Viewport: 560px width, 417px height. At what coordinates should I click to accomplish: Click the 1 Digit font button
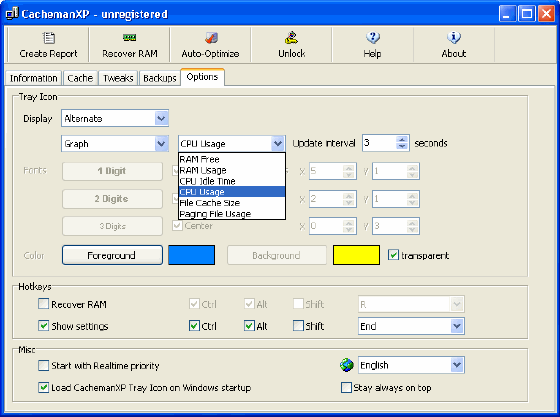point(112,171)
